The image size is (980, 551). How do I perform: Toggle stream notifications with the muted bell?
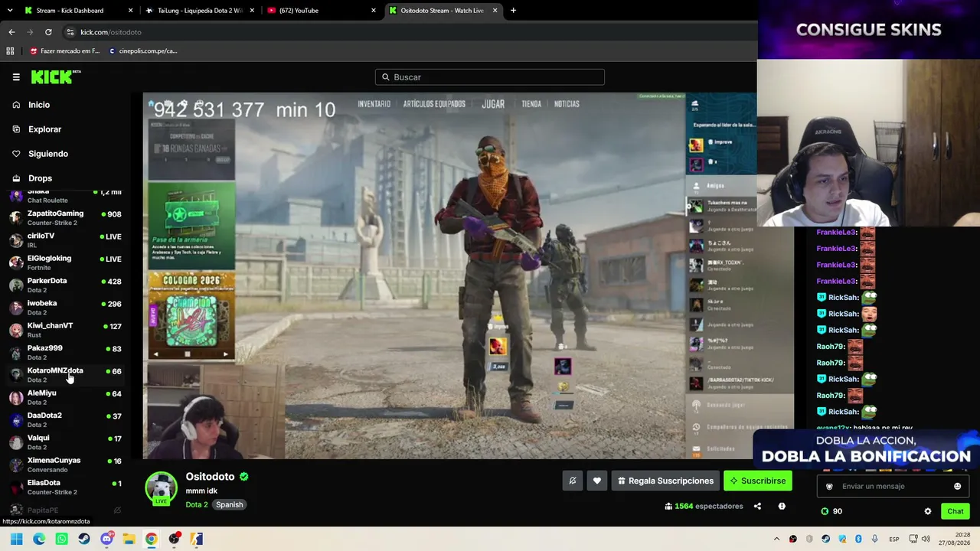pyautogui.click(x=573, y=481)
